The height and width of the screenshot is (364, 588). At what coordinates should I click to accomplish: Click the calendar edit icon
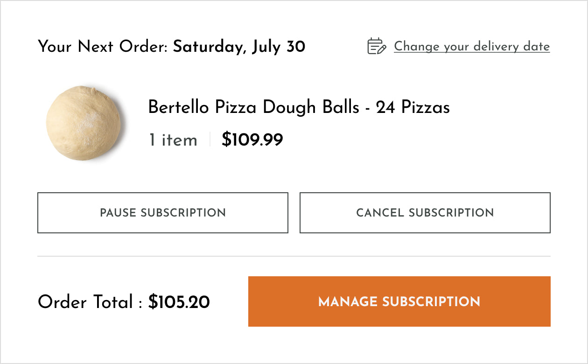(376, 46)
